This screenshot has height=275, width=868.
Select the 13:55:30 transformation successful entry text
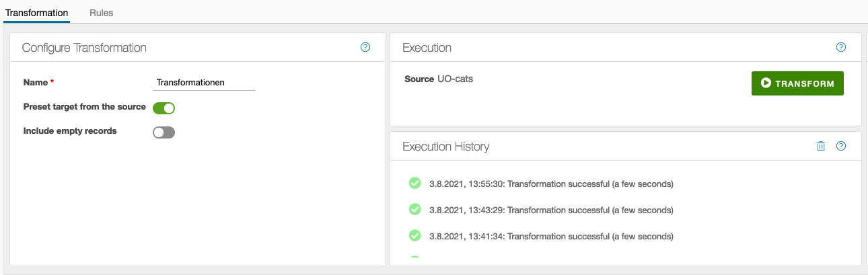(551, 184)
